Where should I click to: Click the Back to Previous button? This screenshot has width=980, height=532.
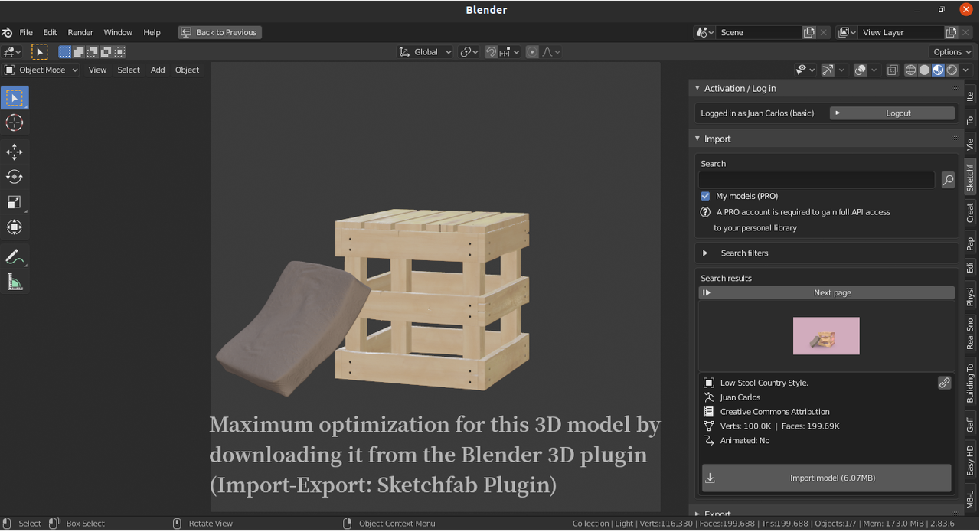pyautogui.click(x=220, y=32)
